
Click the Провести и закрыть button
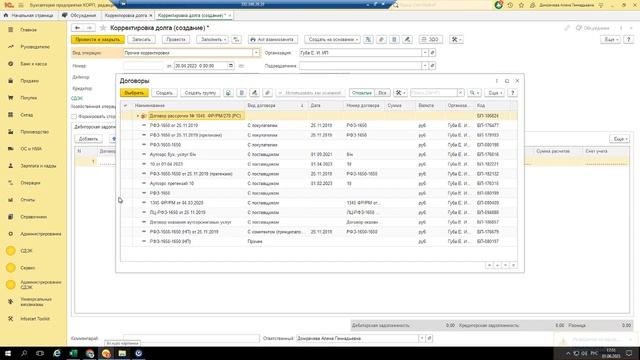98,40
